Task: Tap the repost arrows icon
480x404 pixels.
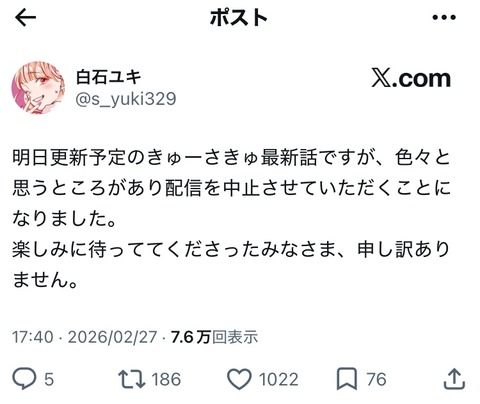Action: [132, 379]
